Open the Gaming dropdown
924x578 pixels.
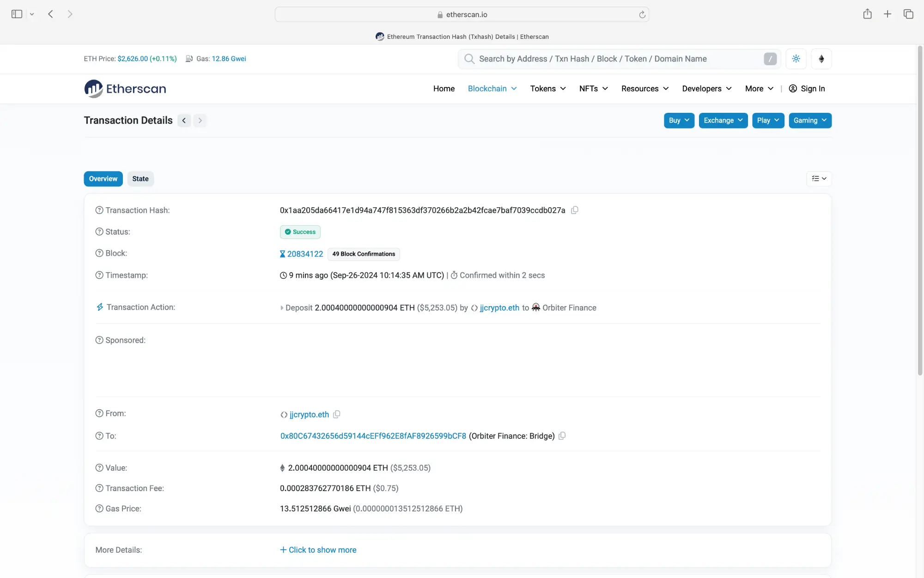(810, 120)
